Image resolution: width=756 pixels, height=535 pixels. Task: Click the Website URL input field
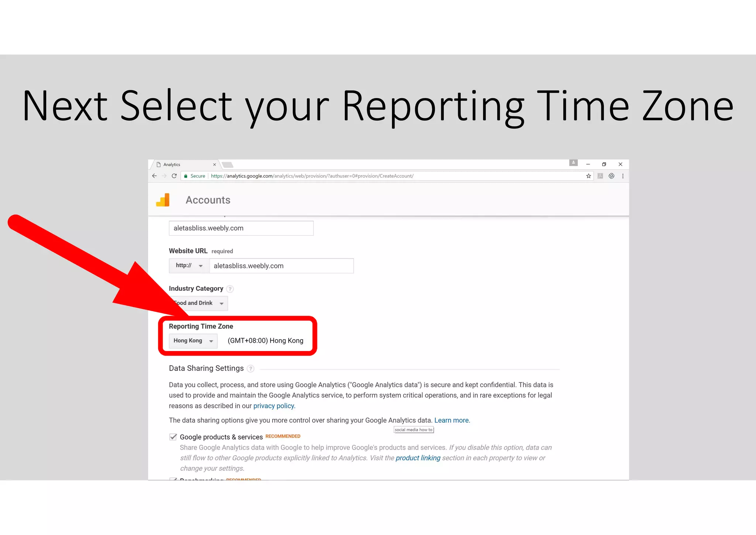tap(281, 266)
